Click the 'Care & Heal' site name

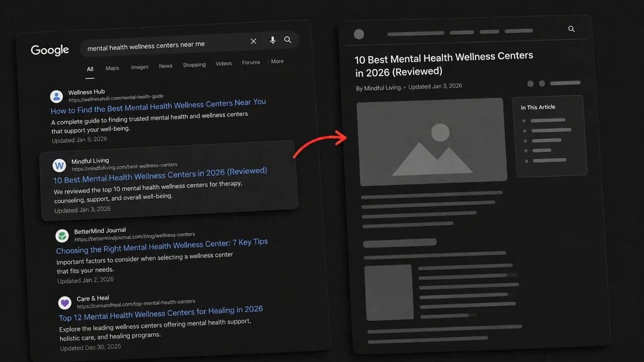tap(93, 299)
